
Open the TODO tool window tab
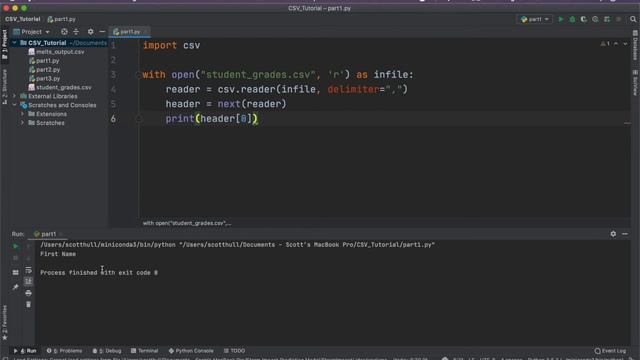234,351
